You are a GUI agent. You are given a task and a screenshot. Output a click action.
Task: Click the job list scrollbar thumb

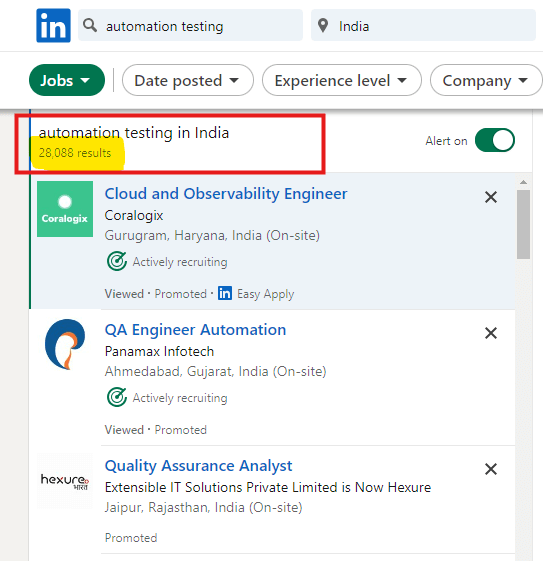(523, 224)
